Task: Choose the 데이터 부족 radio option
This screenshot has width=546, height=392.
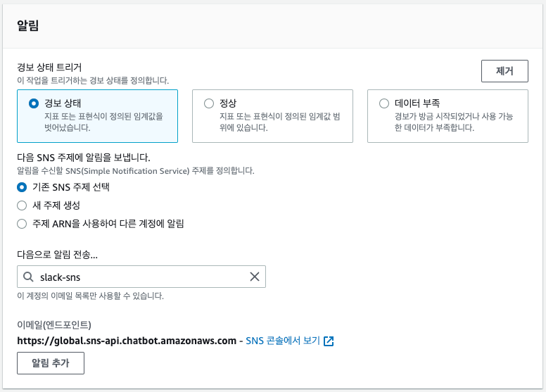Action: point(384,103)
